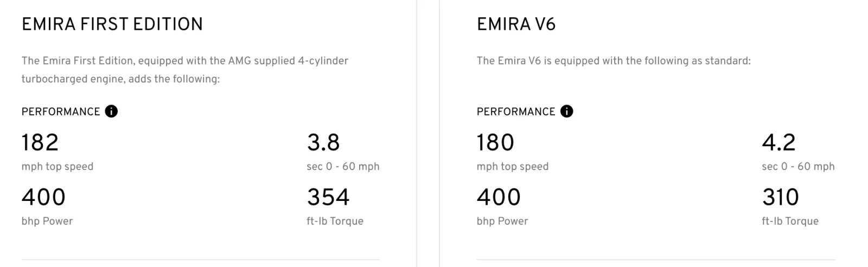868x267 pixels.
Task: Click the Emira V6 standard equipment description
Action: (613, 61)
